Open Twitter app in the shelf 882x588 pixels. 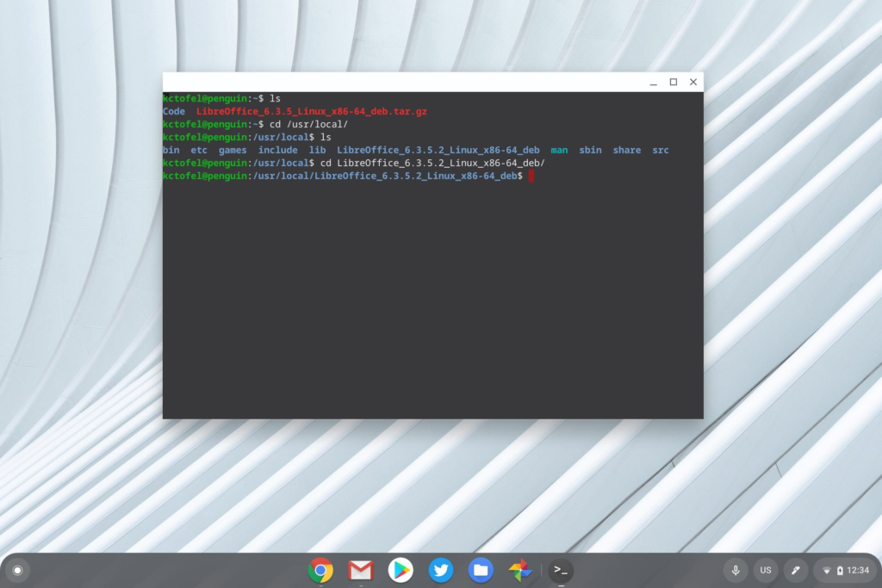[440, 570]
